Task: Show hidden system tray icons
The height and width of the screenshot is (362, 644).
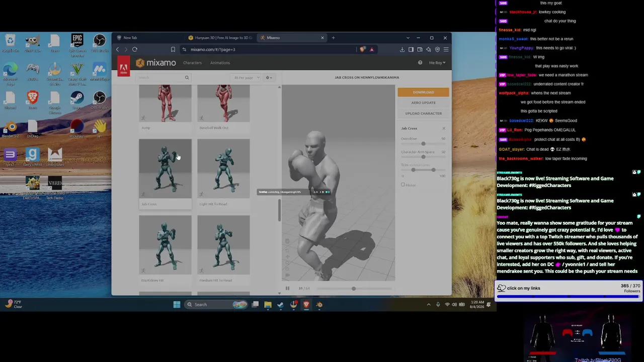Action: point(429,304)
